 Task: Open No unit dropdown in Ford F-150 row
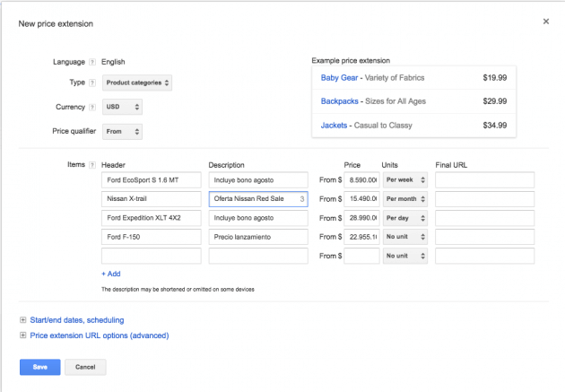pos(405,237)
